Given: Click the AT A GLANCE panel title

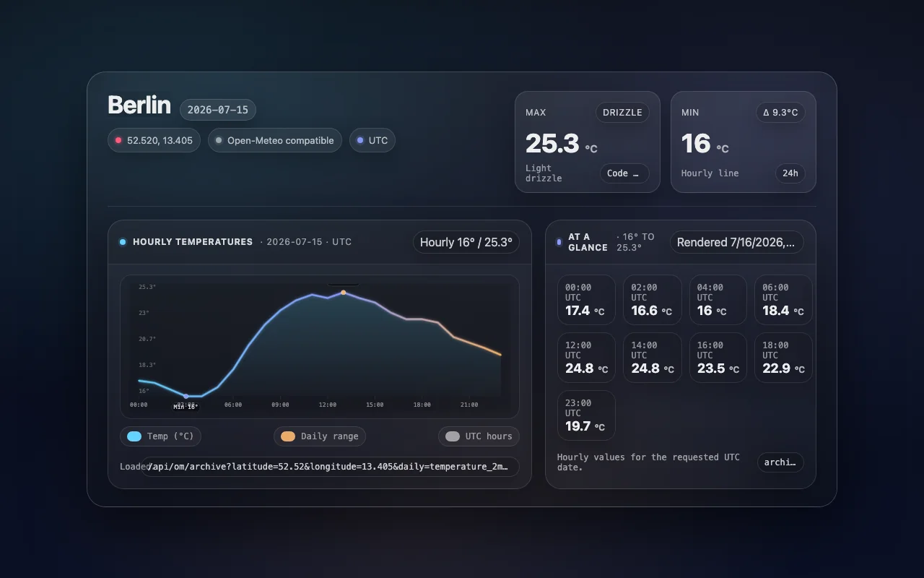Looking at the screenshot, I should [x=588, y=242].
